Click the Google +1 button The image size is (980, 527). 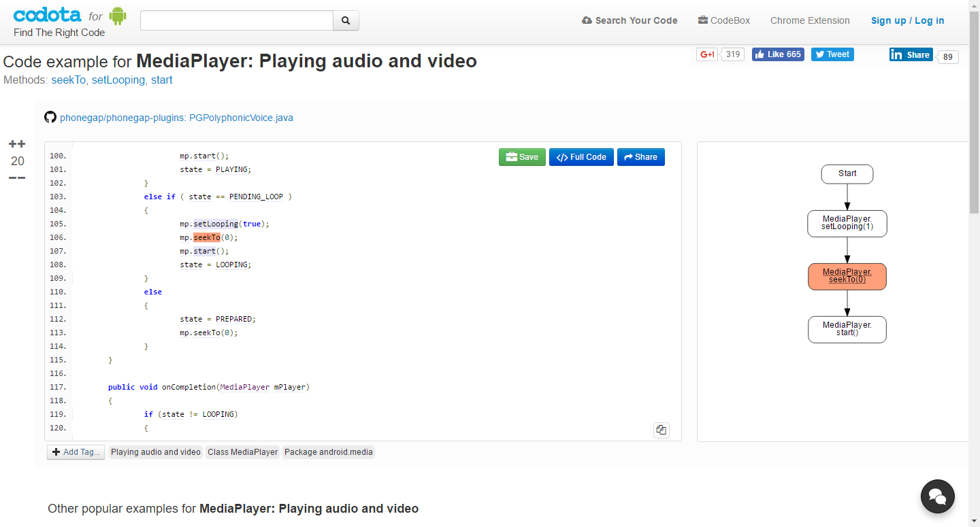click(x=708, y=54)
